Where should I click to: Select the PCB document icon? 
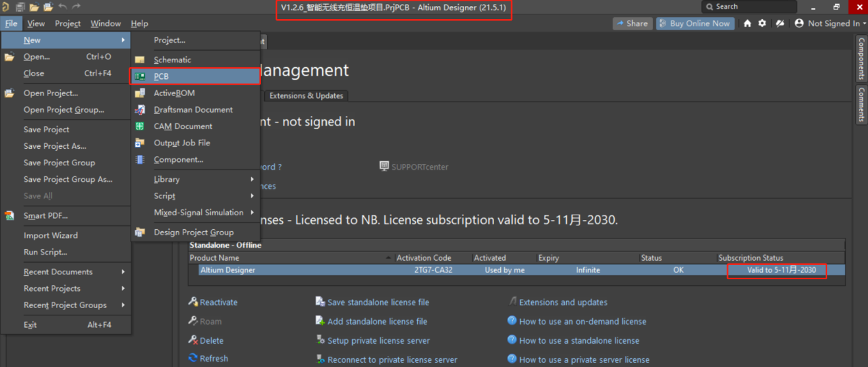(x=140, y=76)
